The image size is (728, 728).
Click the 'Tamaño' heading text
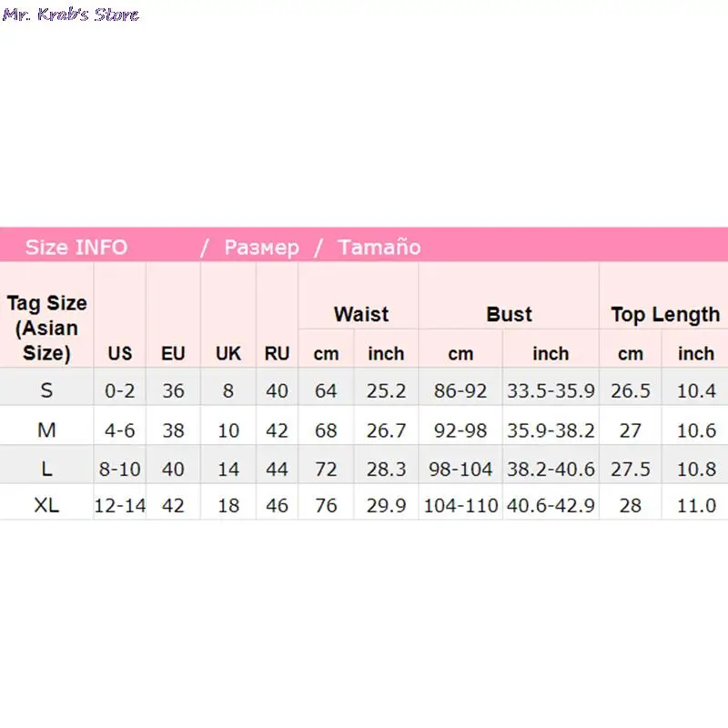[x=379, y=247]
